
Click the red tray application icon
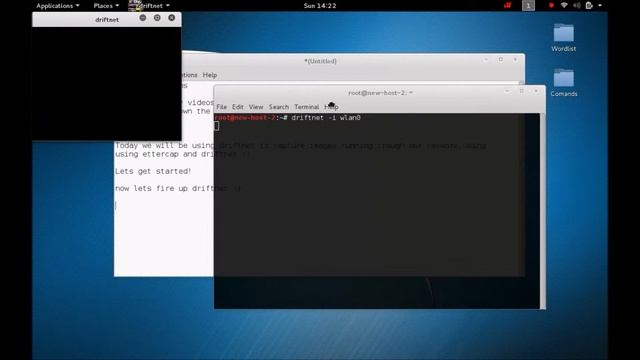coord(507,6)
